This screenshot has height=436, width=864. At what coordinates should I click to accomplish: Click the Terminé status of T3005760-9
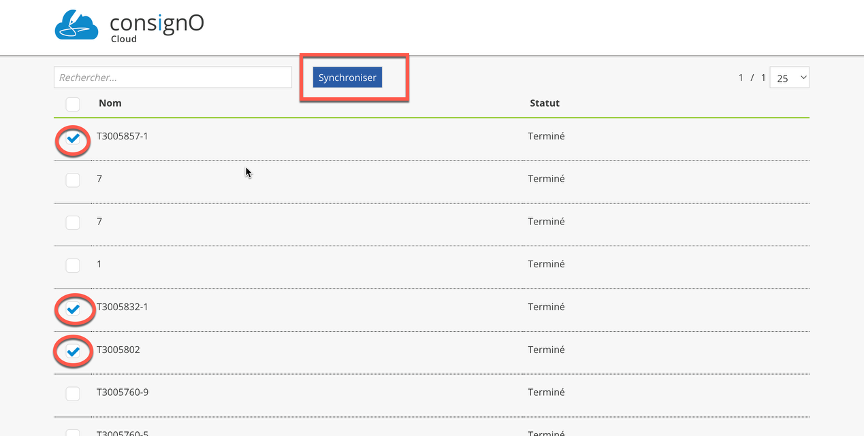[x=546, y=392]
